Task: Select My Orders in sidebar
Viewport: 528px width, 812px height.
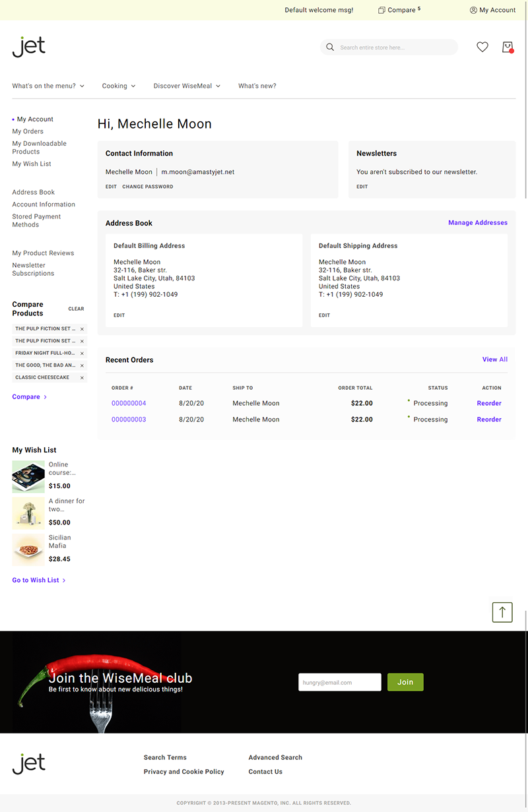Action: pos(28,131)
